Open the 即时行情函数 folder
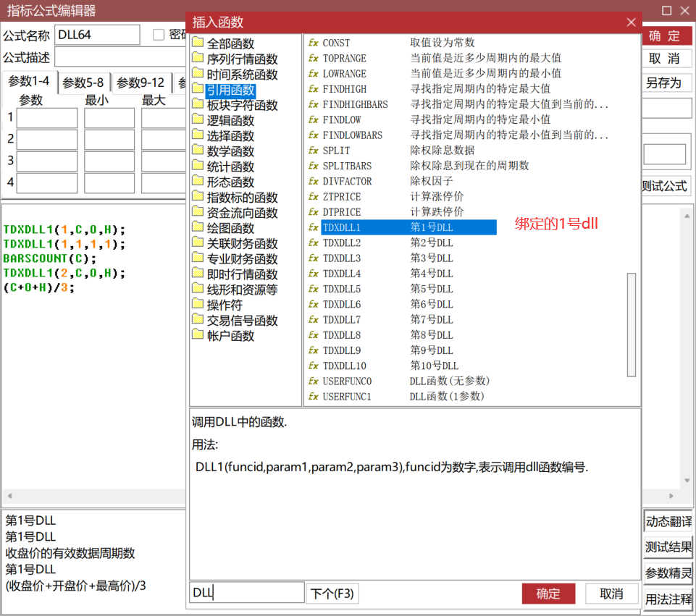Viewport: 696px width, 616px height. (x=235, y=274)
